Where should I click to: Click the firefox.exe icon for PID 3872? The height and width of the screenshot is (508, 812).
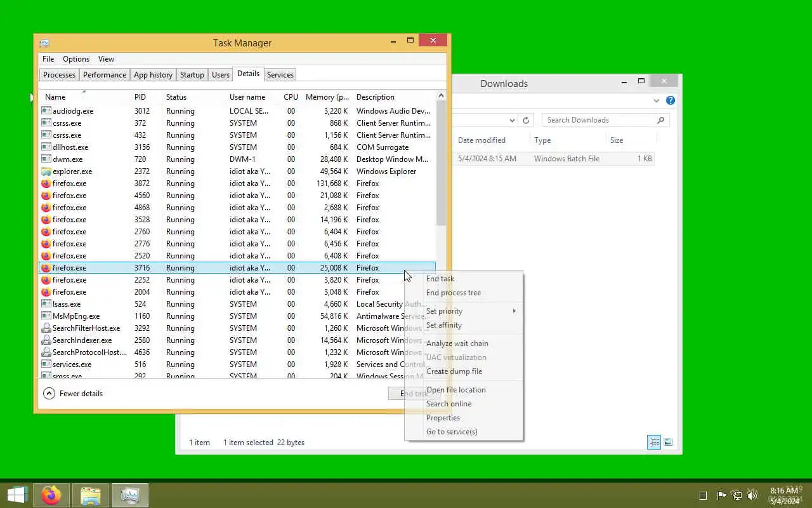pos(46,184)
